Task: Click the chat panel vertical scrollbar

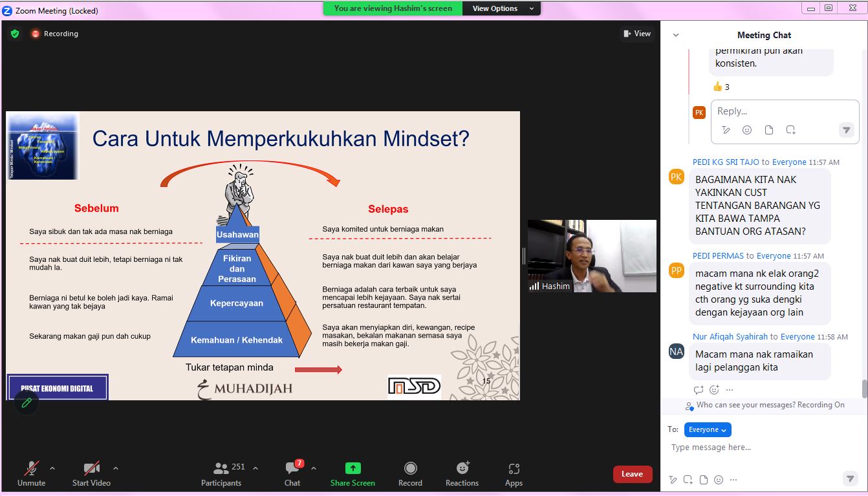Action: tap(864, 389)
